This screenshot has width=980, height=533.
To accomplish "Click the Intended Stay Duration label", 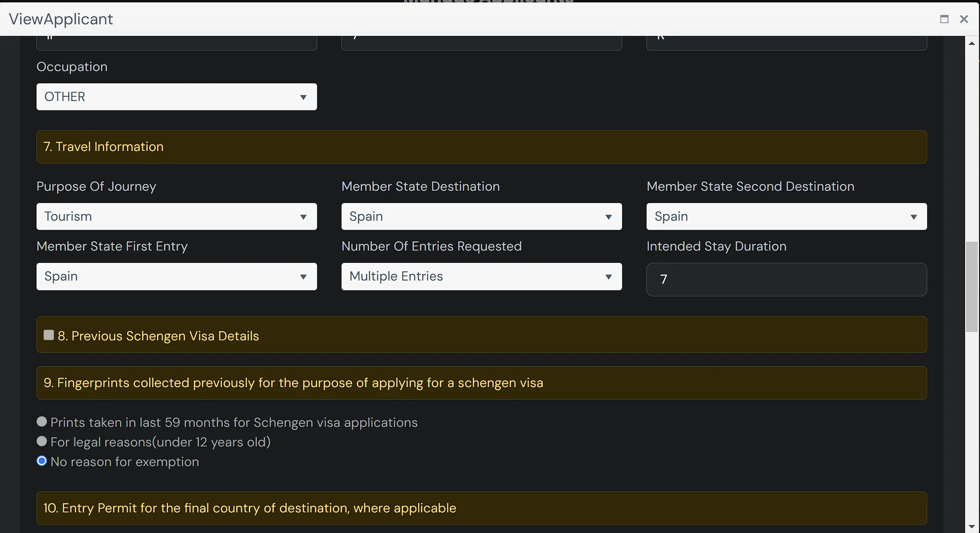I will (x=717, y=246).
